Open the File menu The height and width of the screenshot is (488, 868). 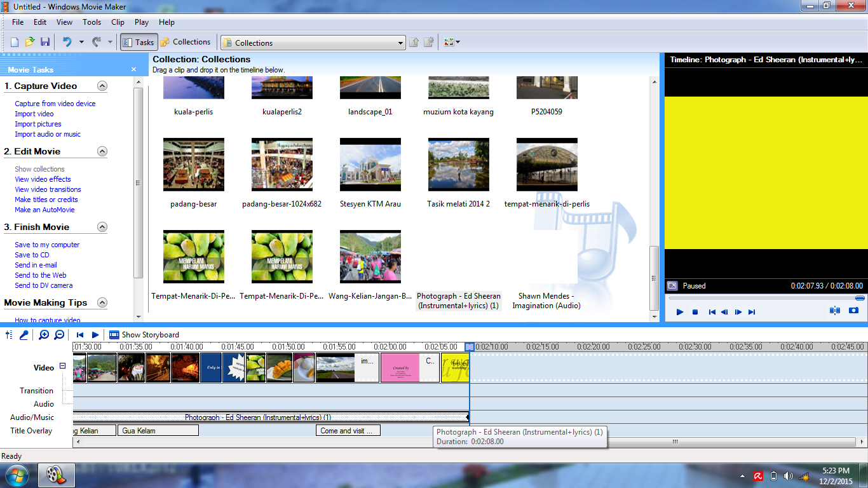pos(18,22)
